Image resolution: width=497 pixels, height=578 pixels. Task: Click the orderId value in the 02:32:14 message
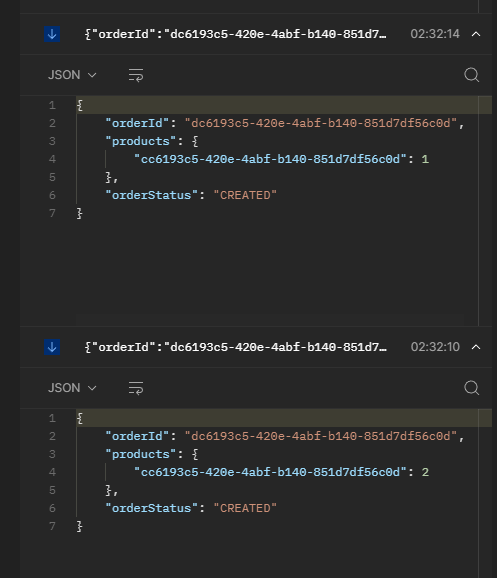click(321, 123)
